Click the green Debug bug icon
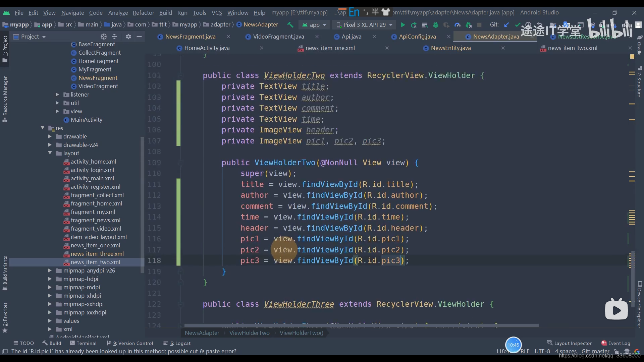The height and width of the screenshot is (362, 644). 436,25
